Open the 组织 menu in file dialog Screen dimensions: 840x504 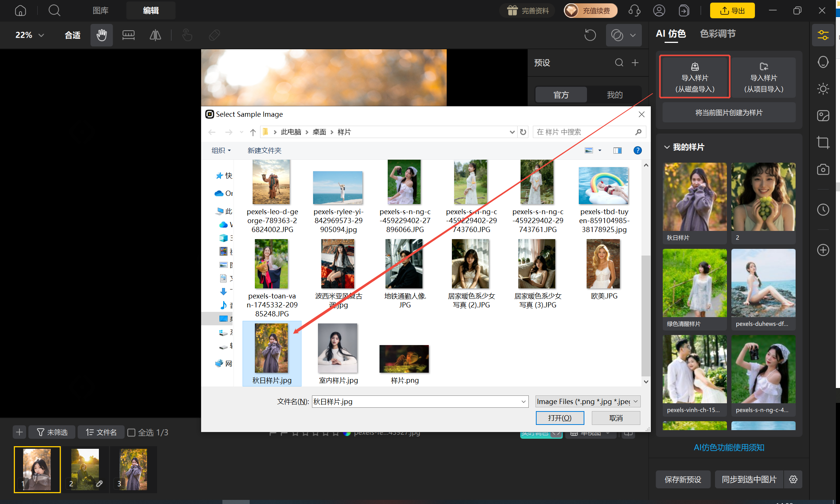click(221, 150)
